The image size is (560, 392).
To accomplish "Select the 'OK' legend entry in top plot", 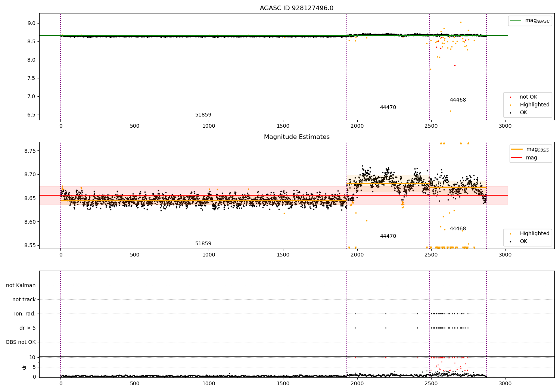I will [519, 112].
